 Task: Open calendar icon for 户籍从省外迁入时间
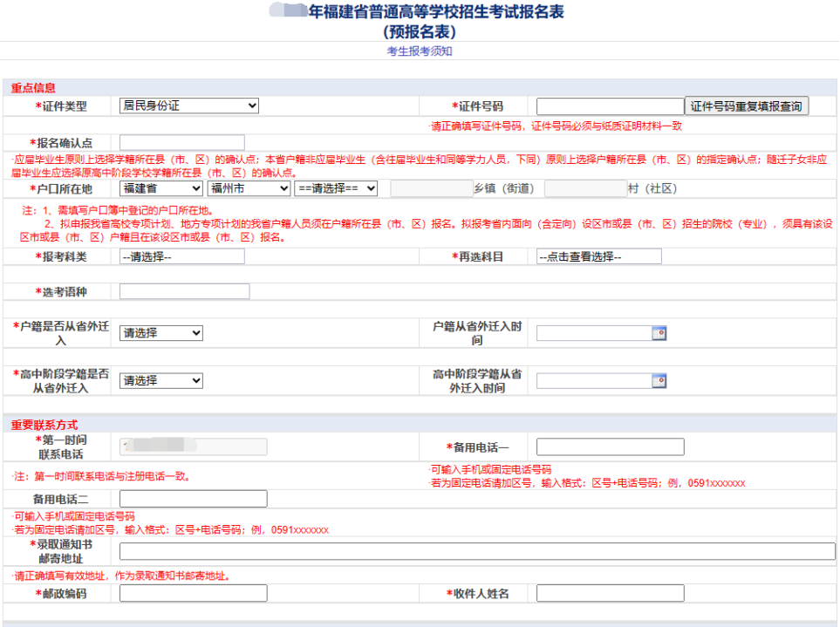pos(660,333)
